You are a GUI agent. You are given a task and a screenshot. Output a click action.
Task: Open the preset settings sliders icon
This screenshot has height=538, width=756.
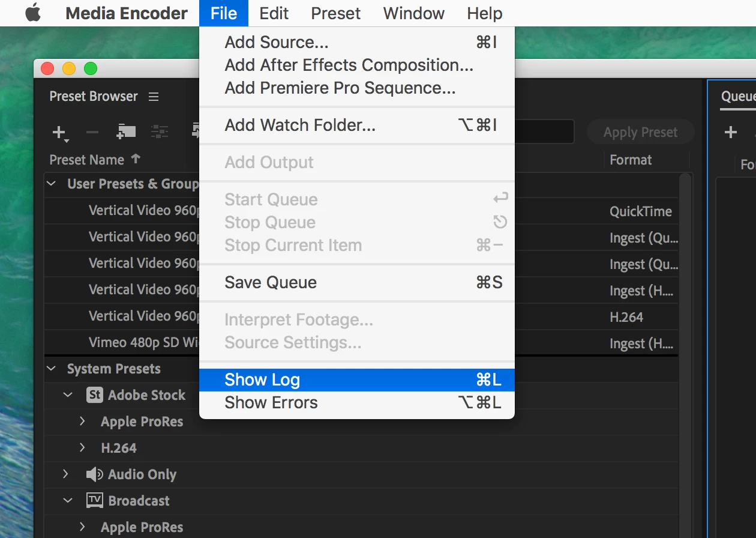(160, 132)
